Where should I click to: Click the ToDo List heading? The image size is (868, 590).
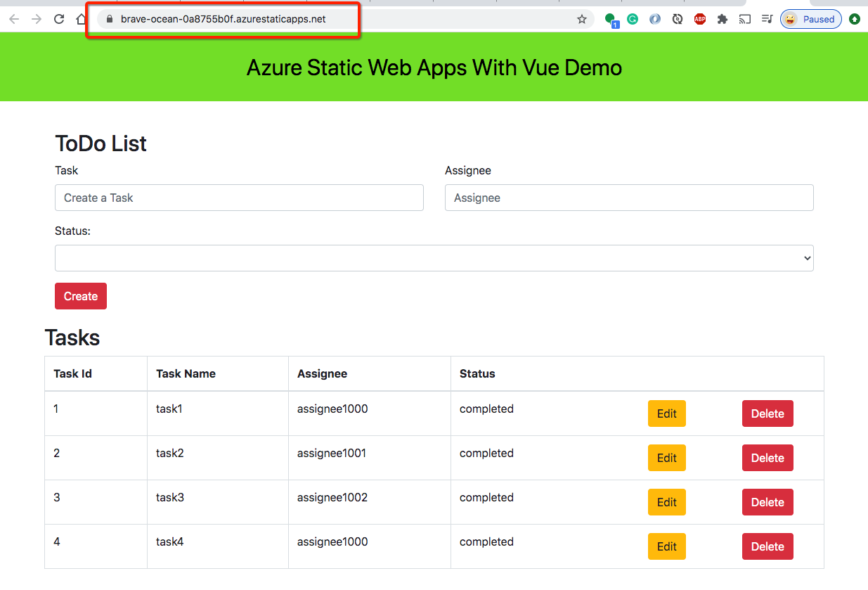[101, 143]
